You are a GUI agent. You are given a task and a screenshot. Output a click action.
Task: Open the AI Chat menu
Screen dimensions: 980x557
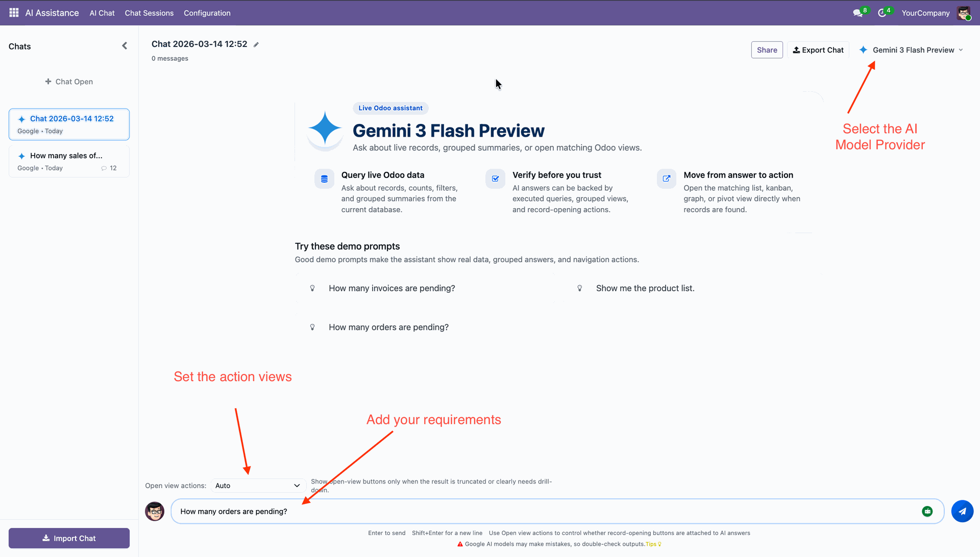click(102, 13)
